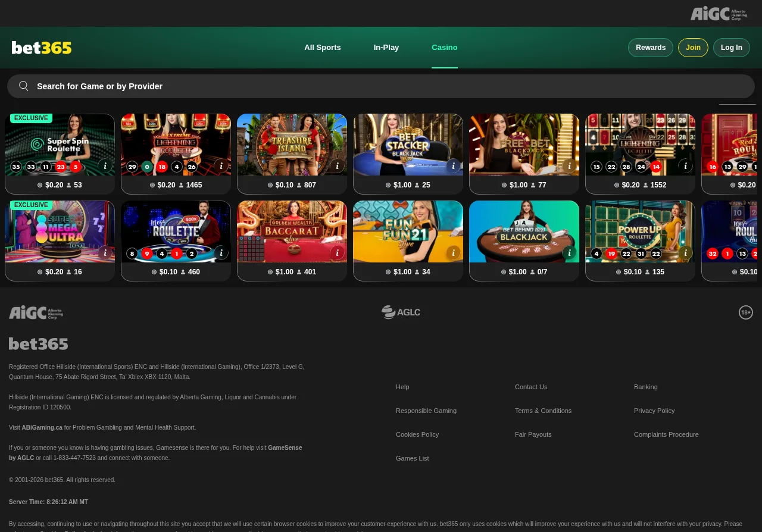The width and height of the screenshot is (762, 532).
Task: Open info on Mega Roulette 500x card
Action: click(x=221, y=253)
